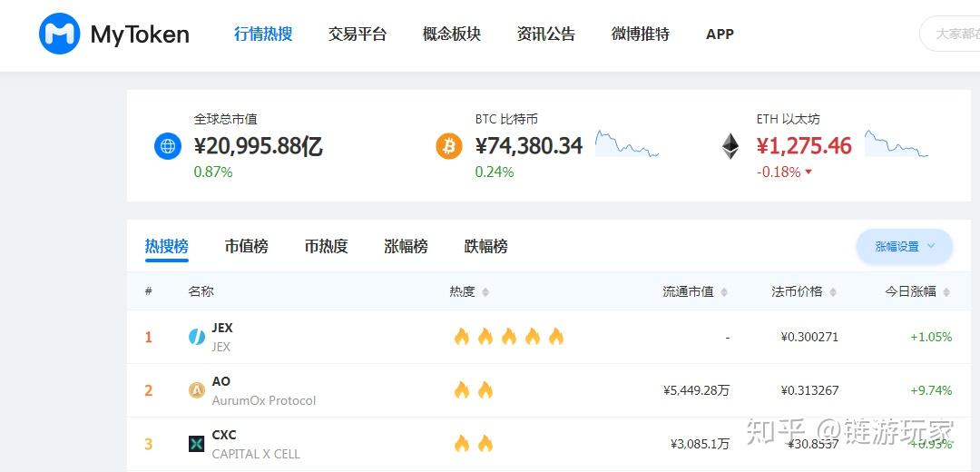Click the ETH red down triangle

click(x=808, y=172)
